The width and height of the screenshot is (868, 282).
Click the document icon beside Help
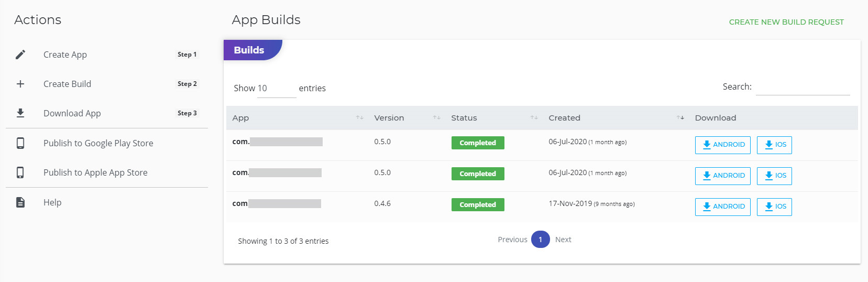[20, 202]
